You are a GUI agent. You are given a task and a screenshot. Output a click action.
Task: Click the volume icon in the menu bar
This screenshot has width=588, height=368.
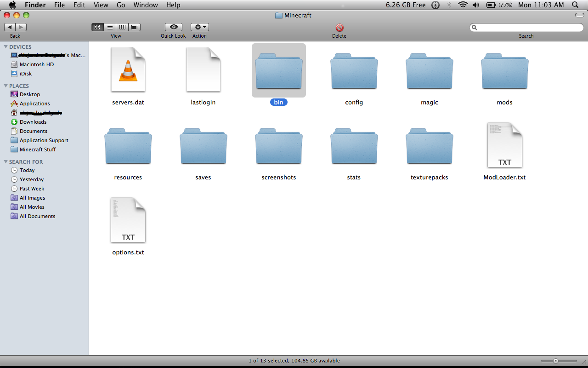tap(476, 5)
